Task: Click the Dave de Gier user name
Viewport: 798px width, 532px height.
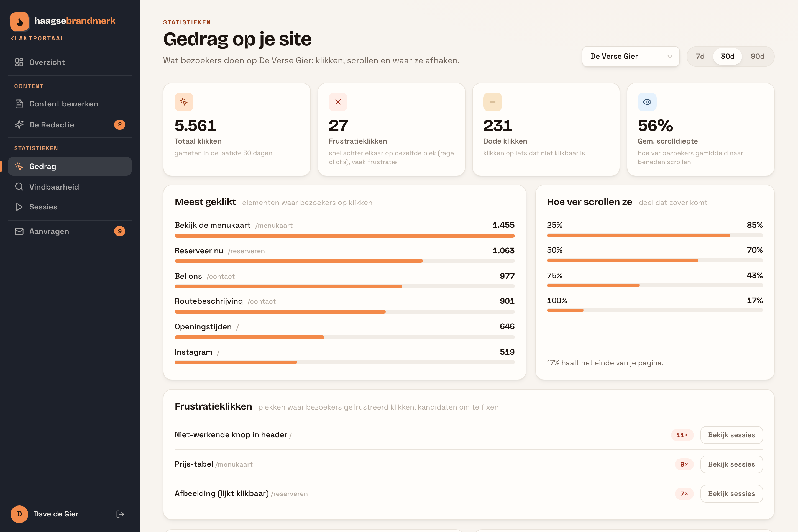Action: (x=56, y=514)
